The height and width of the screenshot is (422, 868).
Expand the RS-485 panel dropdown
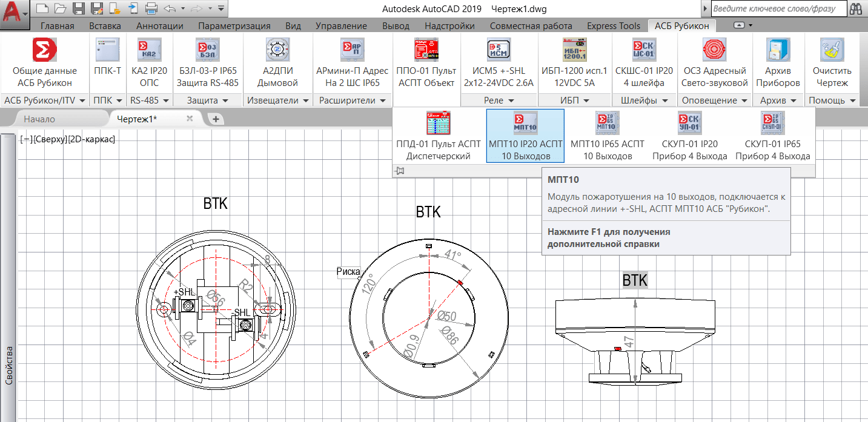148,101
